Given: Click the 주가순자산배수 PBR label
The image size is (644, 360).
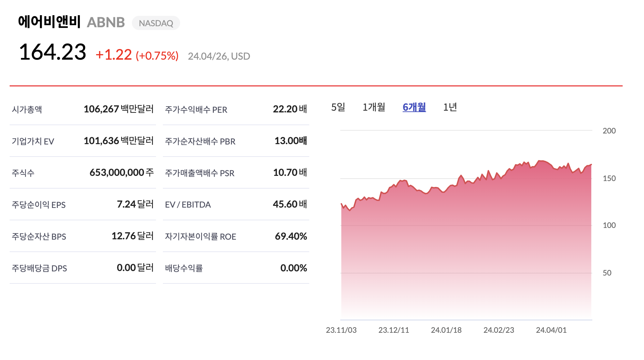Looking at the screenshot, I should [200, 141].
